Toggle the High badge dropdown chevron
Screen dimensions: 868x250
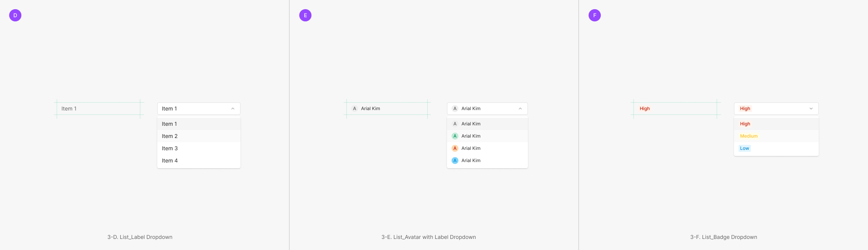click(811, 109)
